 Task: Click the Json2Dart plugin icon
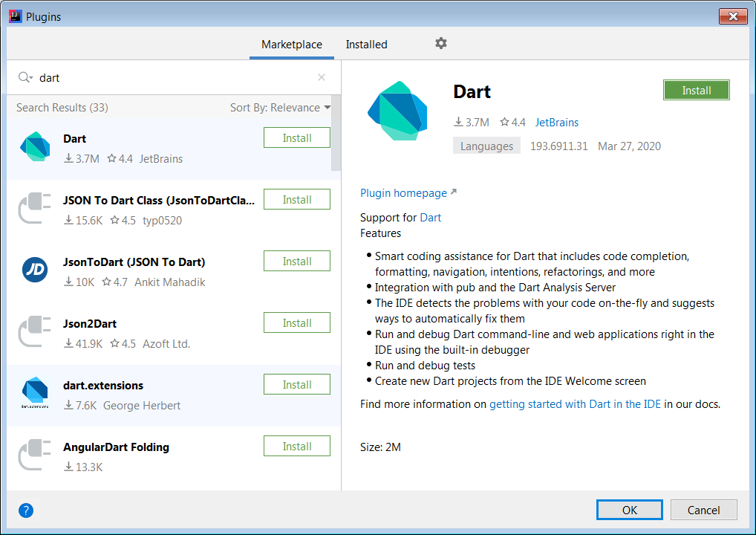[35, 331]
